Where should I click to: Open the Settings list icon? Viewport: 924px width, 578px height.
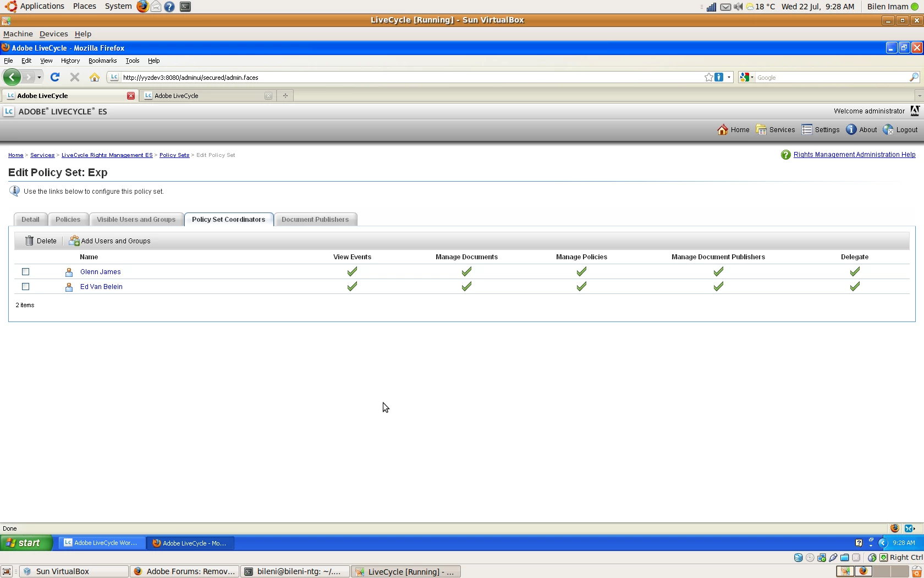(807, 129)
